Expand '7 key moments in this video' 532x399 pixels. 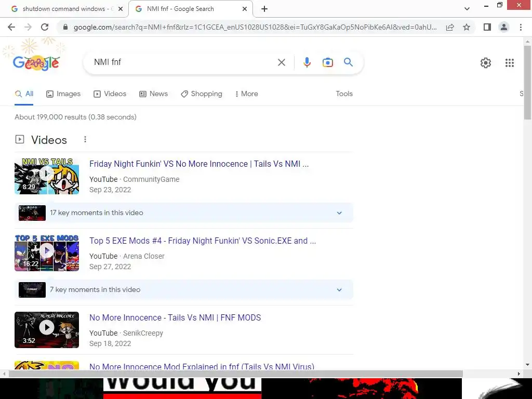(x=183, y=290)
